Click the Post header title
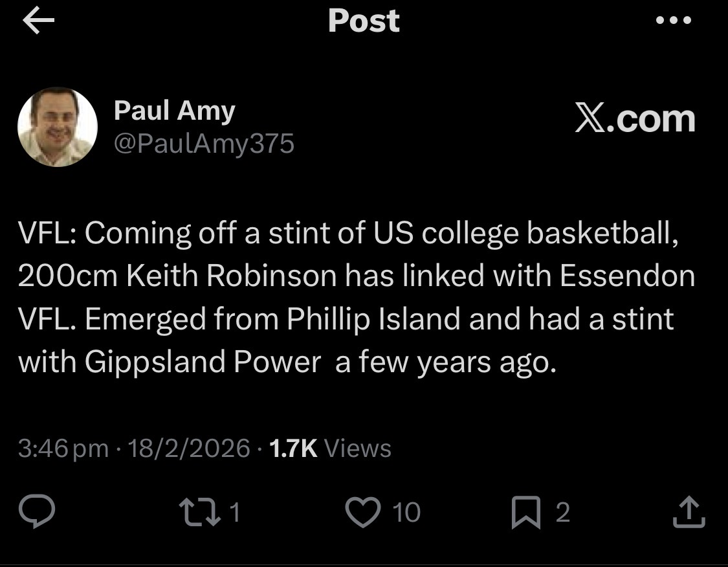The image size is (728, 567). click(364, 21)
